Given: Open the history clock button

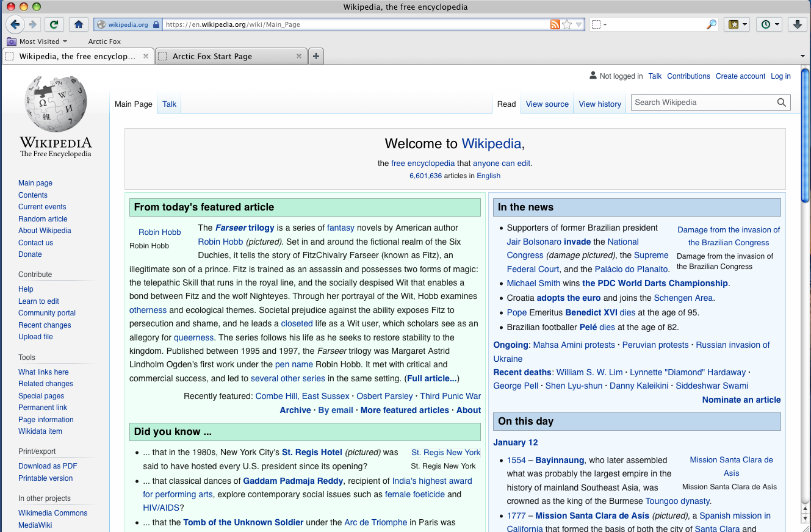Looking at the screenshot, I should 770,24.
